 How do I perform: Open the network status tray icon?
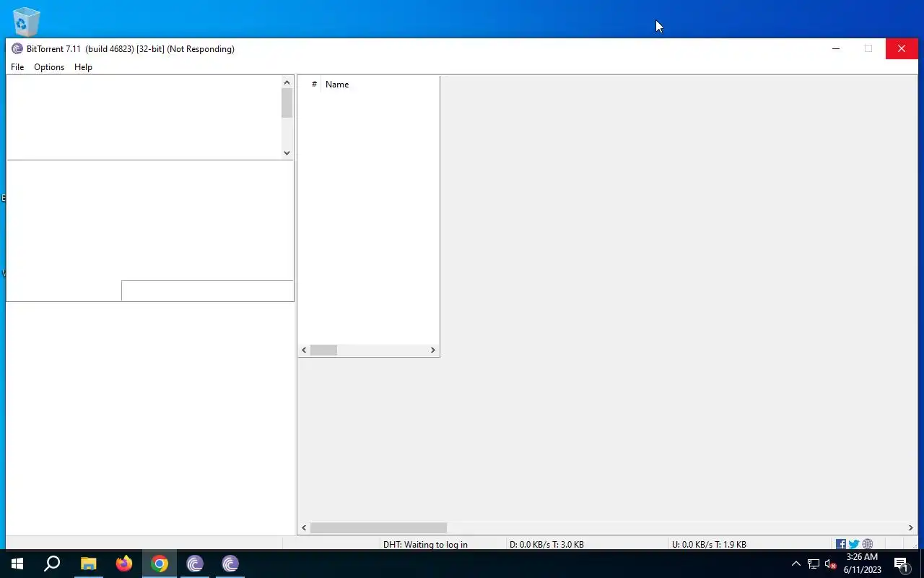tap(814, 564)
